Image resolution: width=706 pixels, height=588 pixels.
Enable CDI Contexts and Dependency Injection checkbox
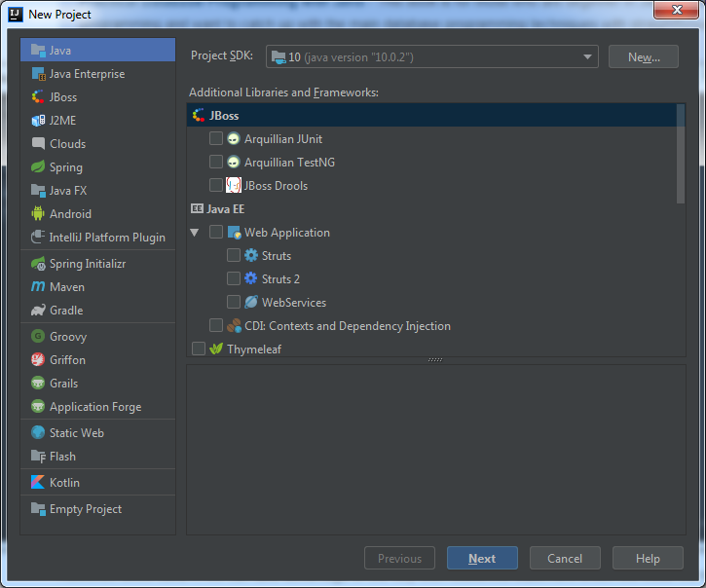[216, 325]
